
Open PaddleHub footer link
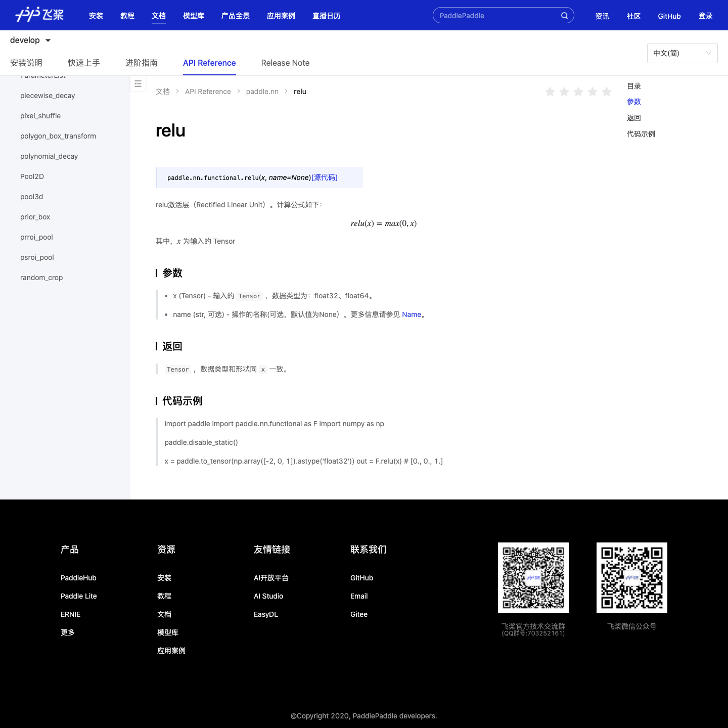coord(78,578)
